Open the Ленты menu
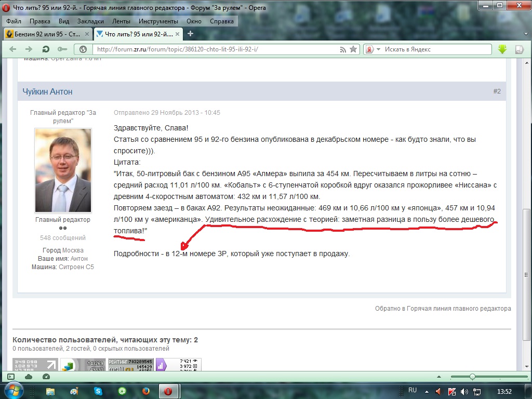This screenshot has height=399, width=532. tap(121, 21)
